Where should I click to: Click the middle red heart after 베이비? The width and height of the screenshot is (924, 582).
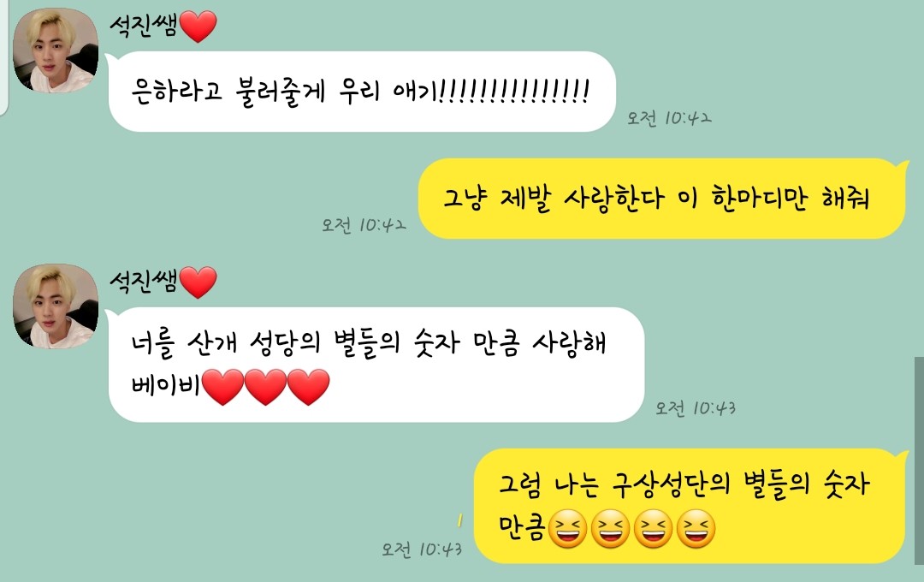265,387
